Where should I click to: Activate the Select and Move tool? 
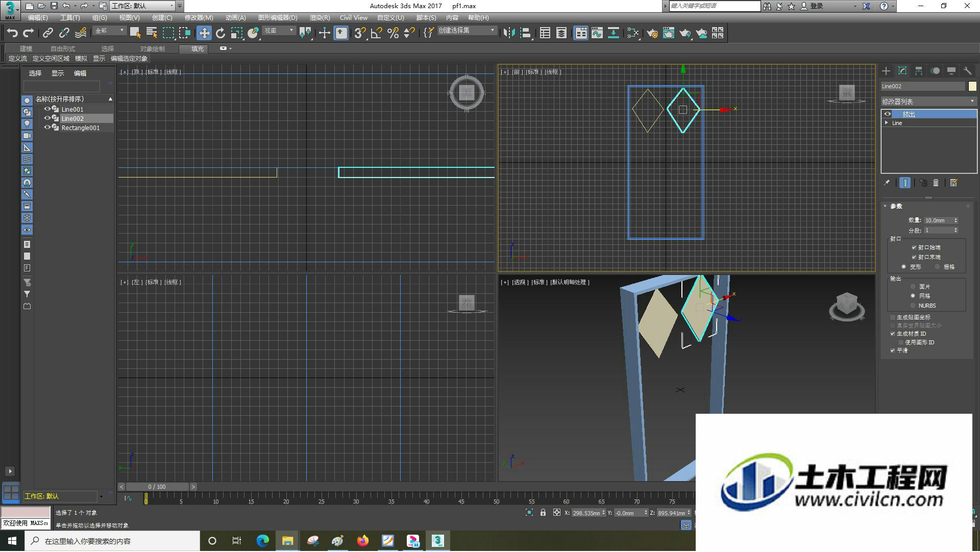[204, 33]
